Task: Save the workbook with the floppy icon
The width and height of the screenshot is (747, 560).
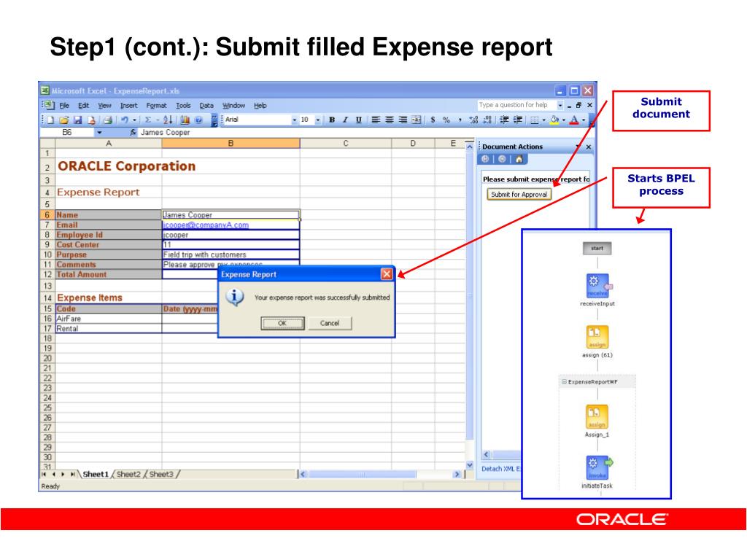Action: point(77,120)
